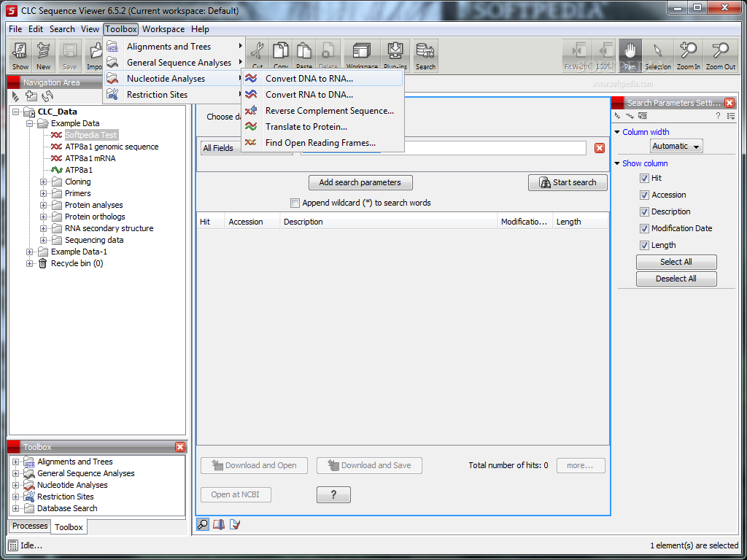747x560 pixels.
Task: Click the search text input field
Action: pos(444,148)
